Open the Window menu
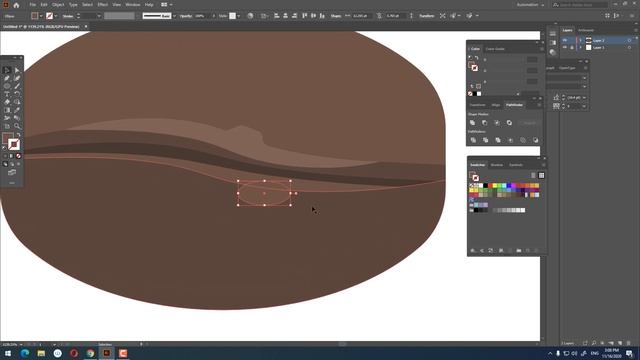 [132, 5]
